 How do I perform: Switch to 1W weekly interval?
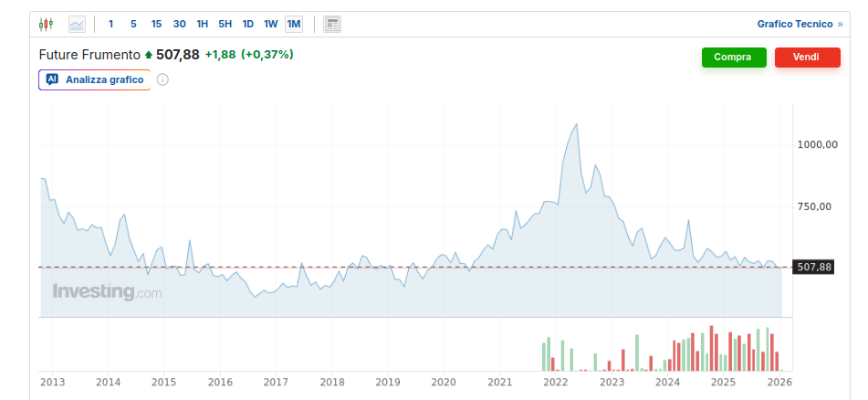pyautogui.click(x=270, y=24)
